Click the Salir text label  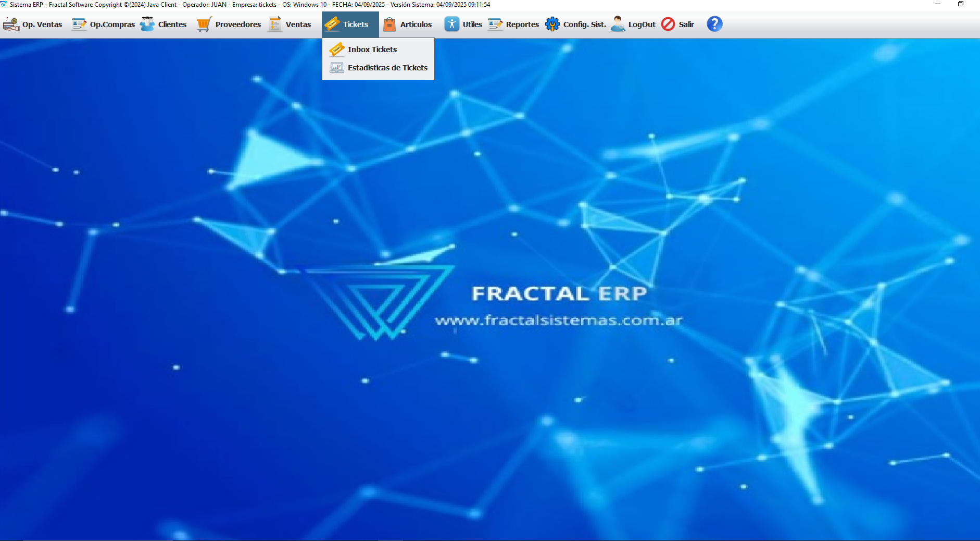coord(686,24)
